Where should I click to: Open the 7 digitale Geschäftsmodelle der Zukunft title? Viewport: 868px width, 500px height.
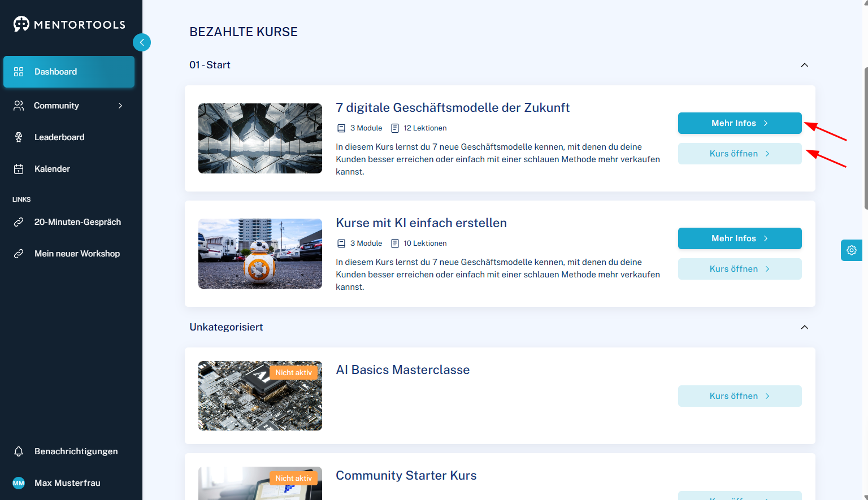pos(453,107)
